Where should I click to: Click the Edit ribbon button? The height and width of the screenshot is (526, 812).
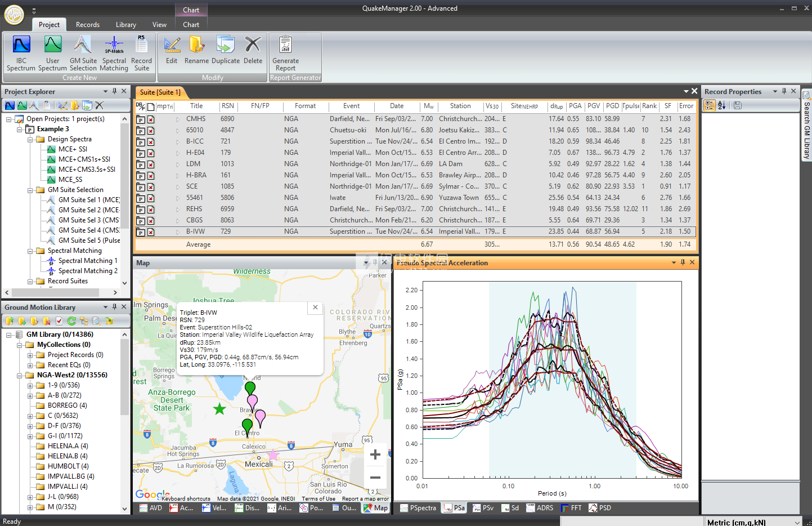coord(172,51)
